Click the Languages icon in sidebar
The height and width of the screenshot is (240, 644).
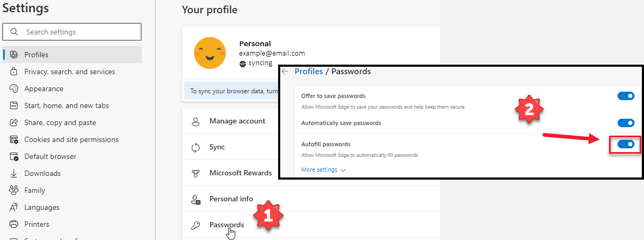coord(14,207)
